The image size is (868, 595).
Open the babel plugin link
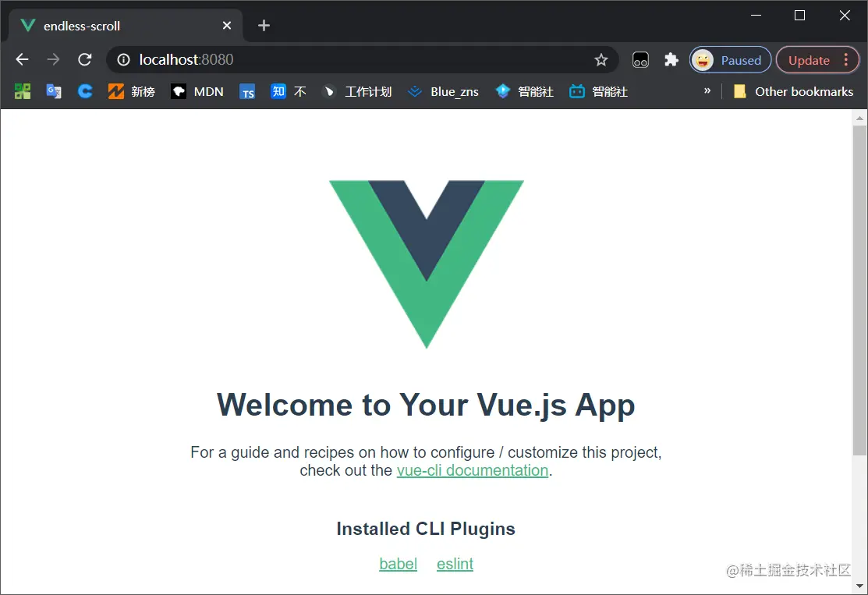[398, 564]
